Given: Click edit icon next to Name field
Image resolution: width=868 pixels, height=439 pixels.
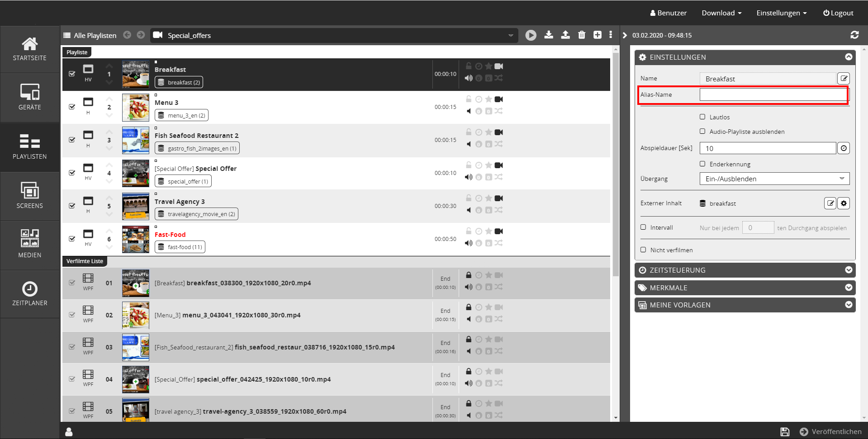Looking at the screenshot, I should pyautogui.click(x=844, y=79).
